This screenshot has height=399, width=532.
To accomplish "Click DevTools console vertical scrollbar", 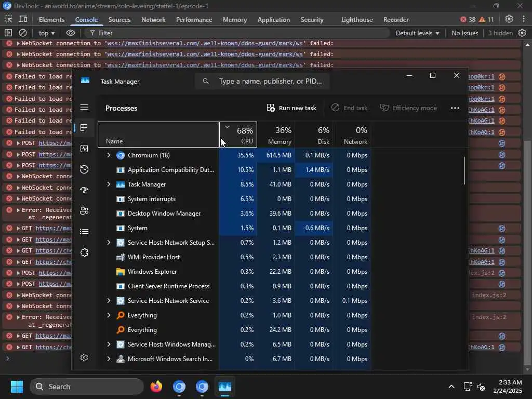I will [527, 253].
